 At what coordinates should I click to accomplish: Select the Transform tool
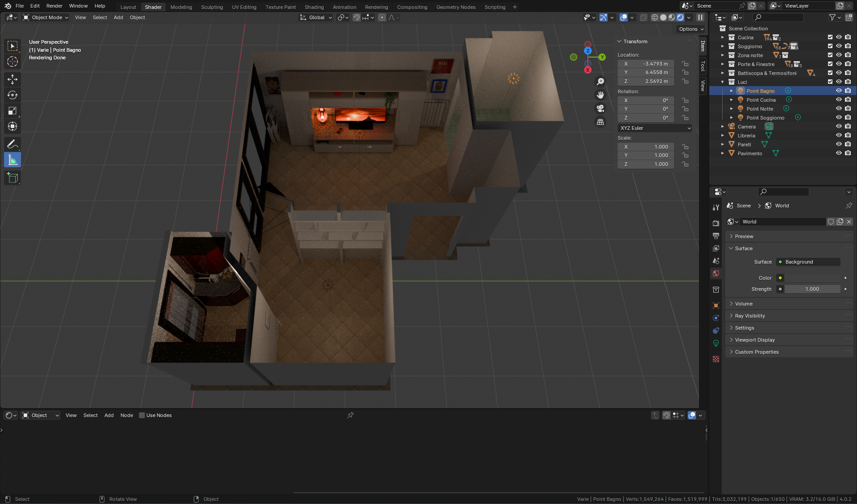pos(12,126)
